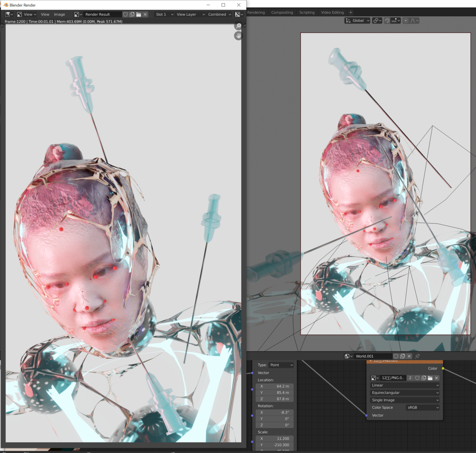This screenshot has width=476, height=453.
Task: Switch to the Scripting workspace tab
Action: coord(307,12)
